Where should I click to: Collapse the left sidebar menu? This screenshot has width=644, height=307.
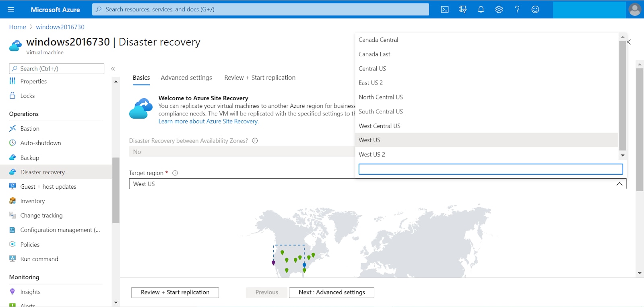(113, 69)
